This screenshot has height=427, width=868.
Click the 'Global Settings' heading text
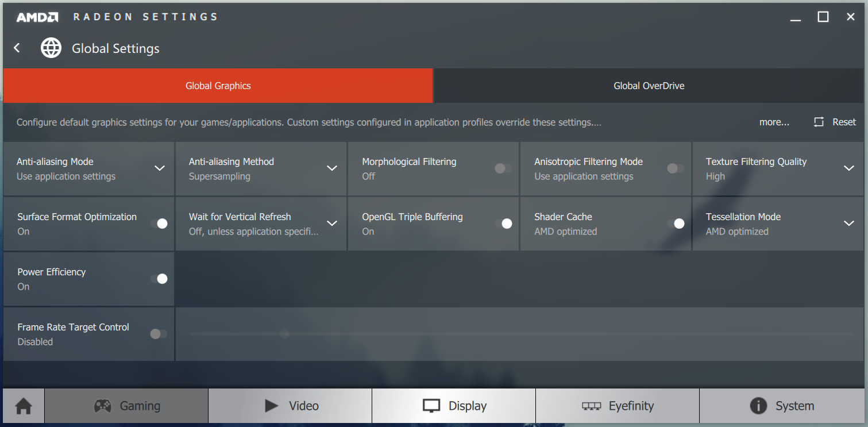pos(115,49)
